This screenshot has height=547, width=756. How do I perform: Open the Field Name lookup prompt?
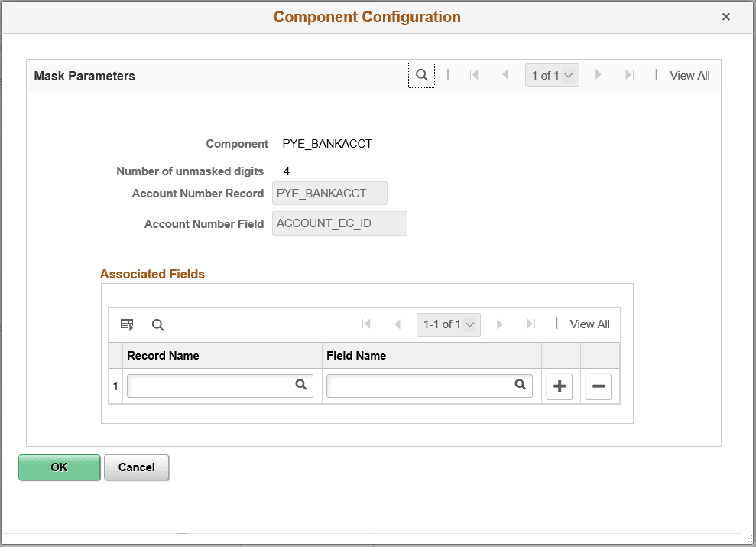[521, 386]
